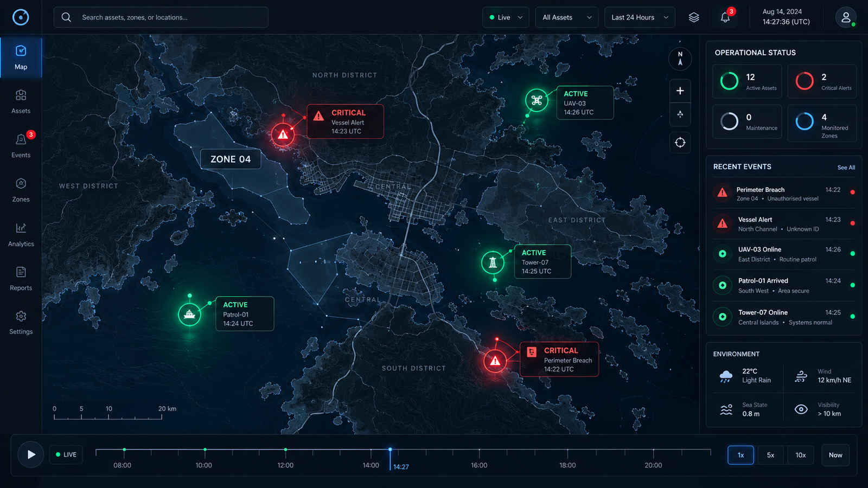868x488 pixels.
Task: Select 5x playback speed
Action: (x=770, y=455)
